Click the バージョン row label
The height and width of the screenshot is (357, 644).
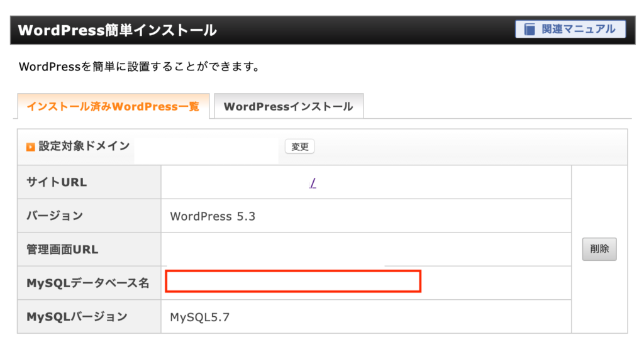click(55, 216)
